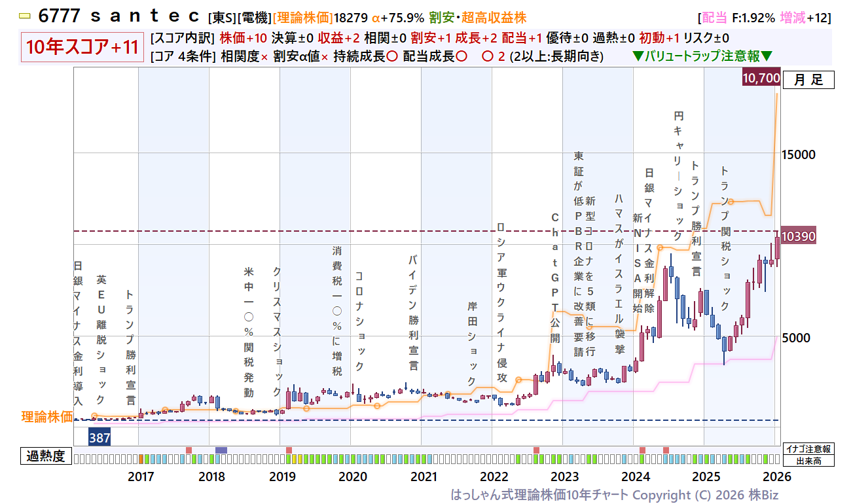
Task: Click the 配当成長 circle indicator
Action: tap(462, 56)
